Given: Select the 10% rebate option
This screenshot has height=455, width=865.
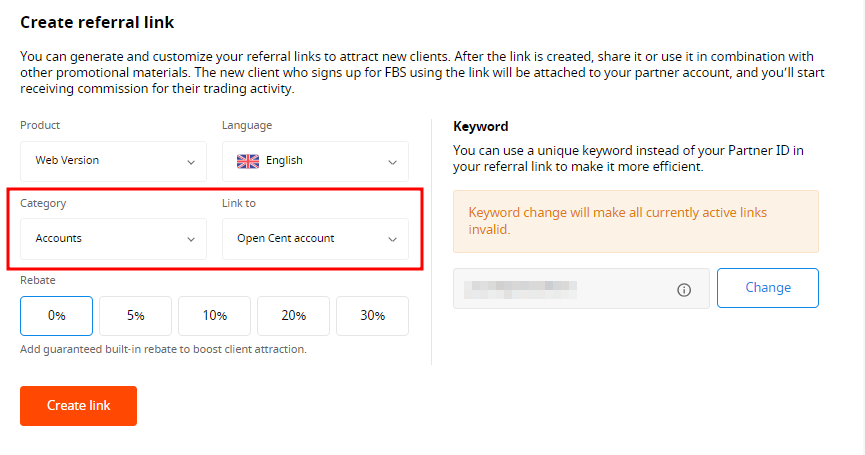Looking at the screenshot, I should pyautogui.click(x=214, y=316).
